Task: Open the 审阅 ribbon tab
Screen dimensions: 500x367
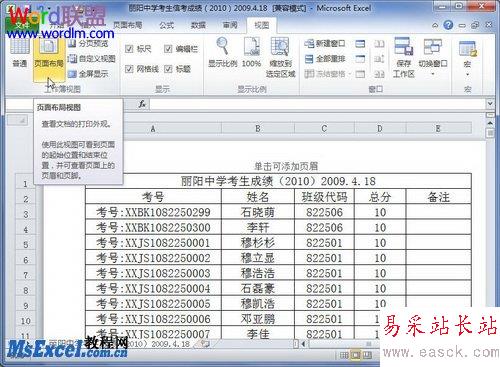Action: point(230,25)
